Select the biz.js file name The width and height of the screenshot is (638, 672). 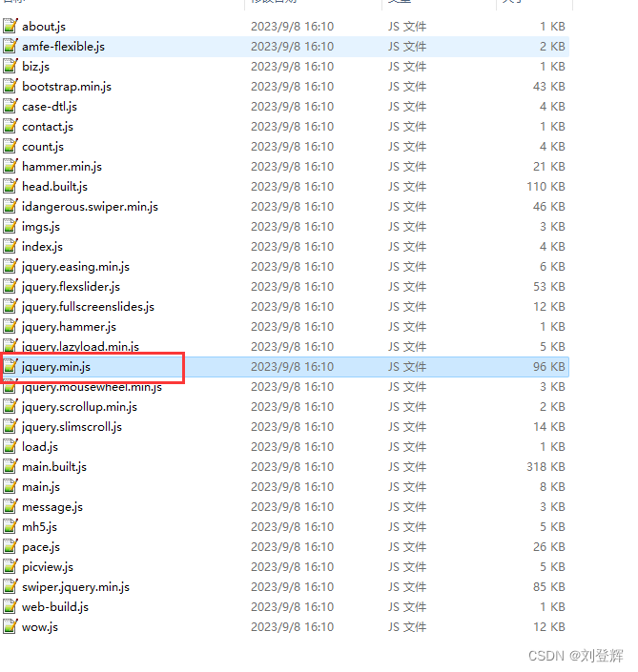pos(35,67)
